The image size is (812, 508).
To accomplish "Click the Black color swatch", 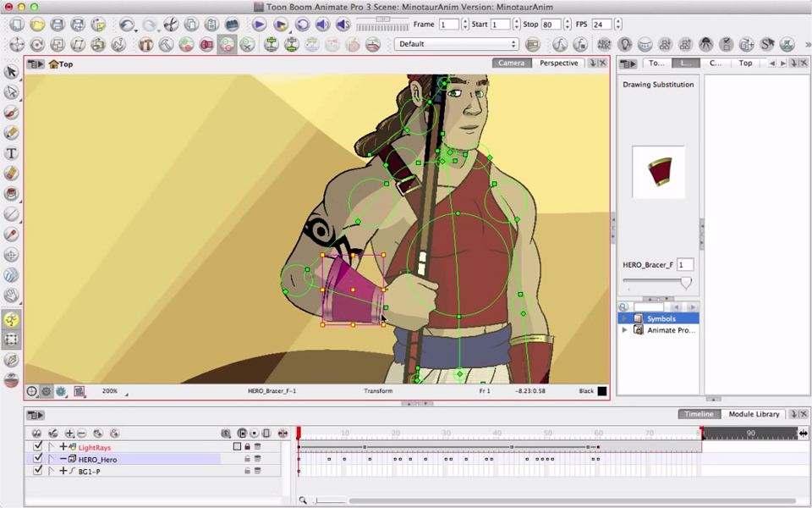I will pos(601,391).
